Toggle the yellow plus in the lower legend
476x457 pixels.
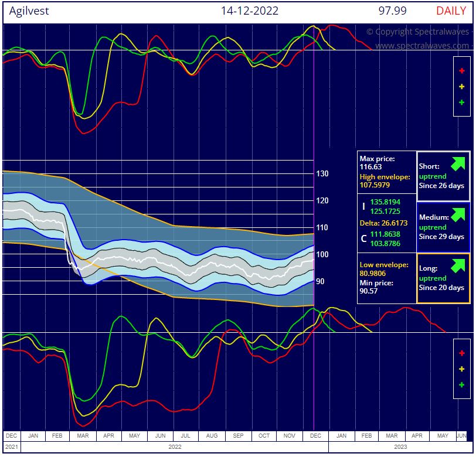coord(461,369)
